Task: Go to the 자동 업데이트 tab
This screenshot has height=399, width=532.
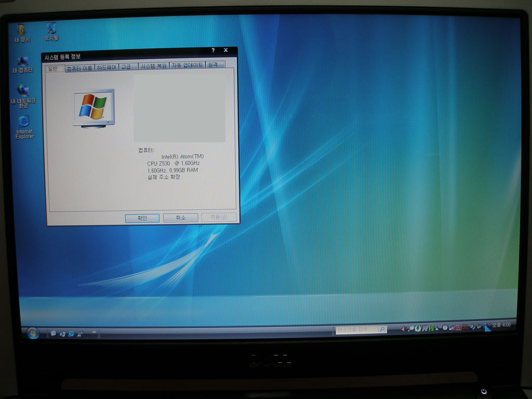Action: tap(187, 65)
